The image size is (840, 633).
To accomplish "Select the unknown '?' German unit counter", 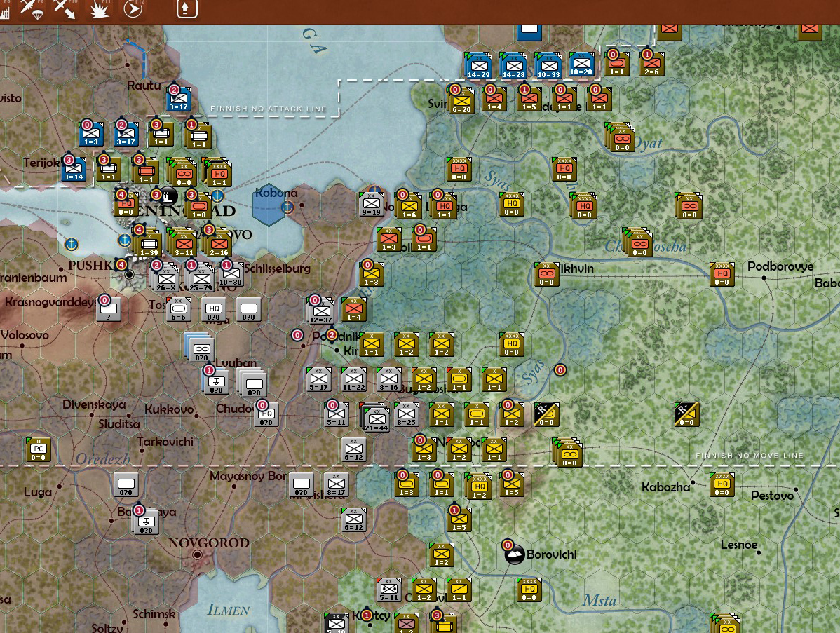I will tap(109, 309).
